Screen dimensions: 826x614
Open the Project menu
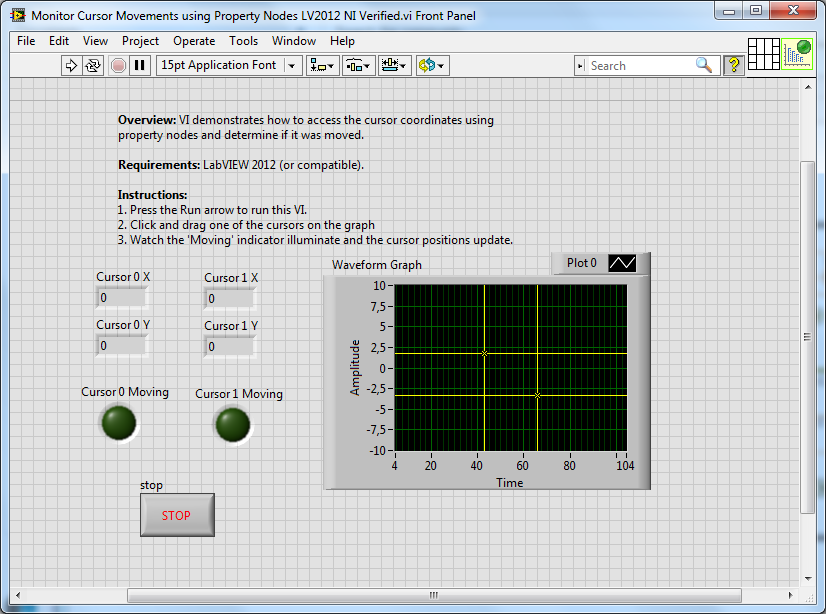(x=140, y=41)
